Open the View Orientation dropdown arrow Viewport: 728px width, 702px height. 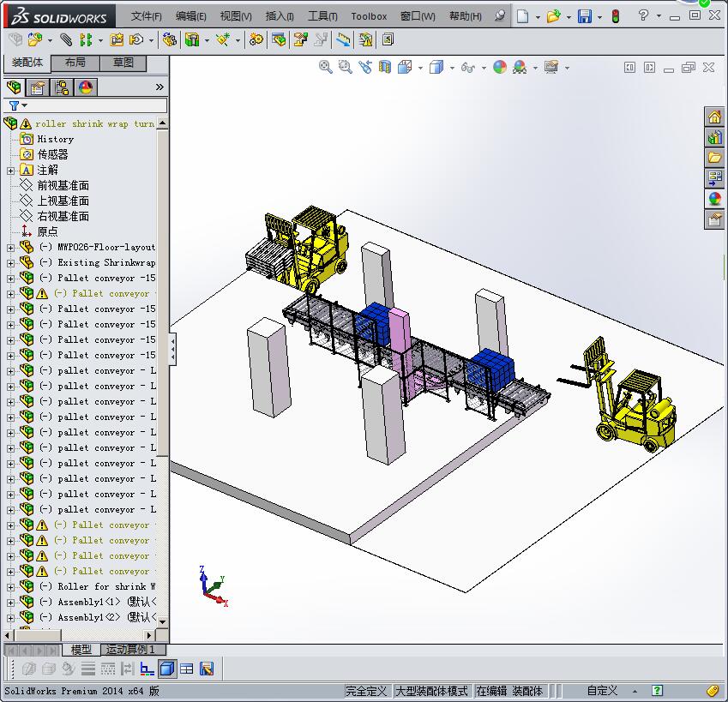click(420, 69)
